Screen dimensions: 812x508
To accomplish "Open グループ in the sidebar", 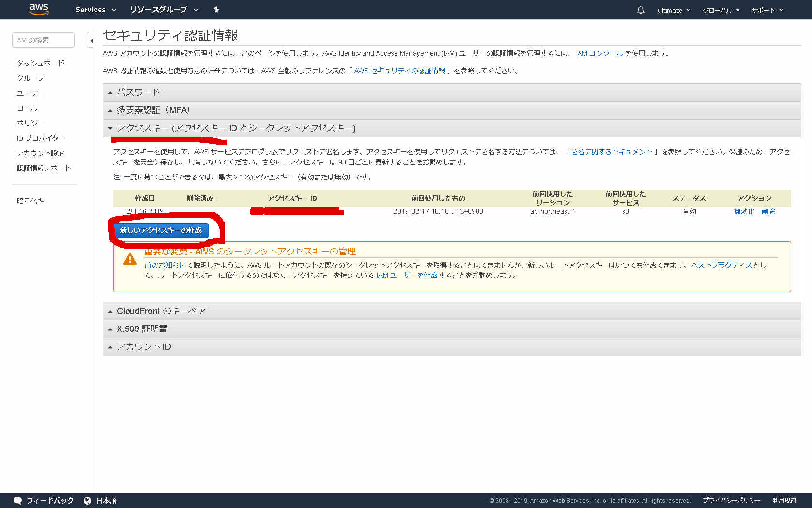I will (x=30, y=78).
